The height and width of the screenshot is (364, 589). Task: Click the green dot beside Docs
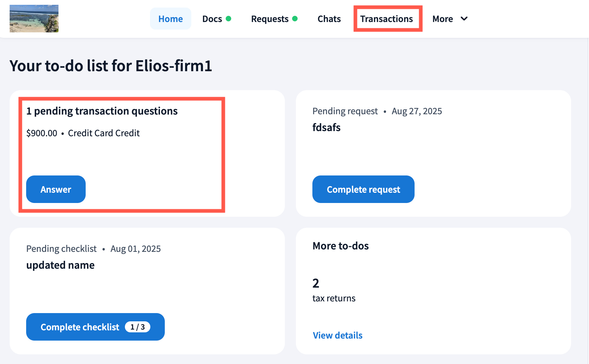[228, 19]
